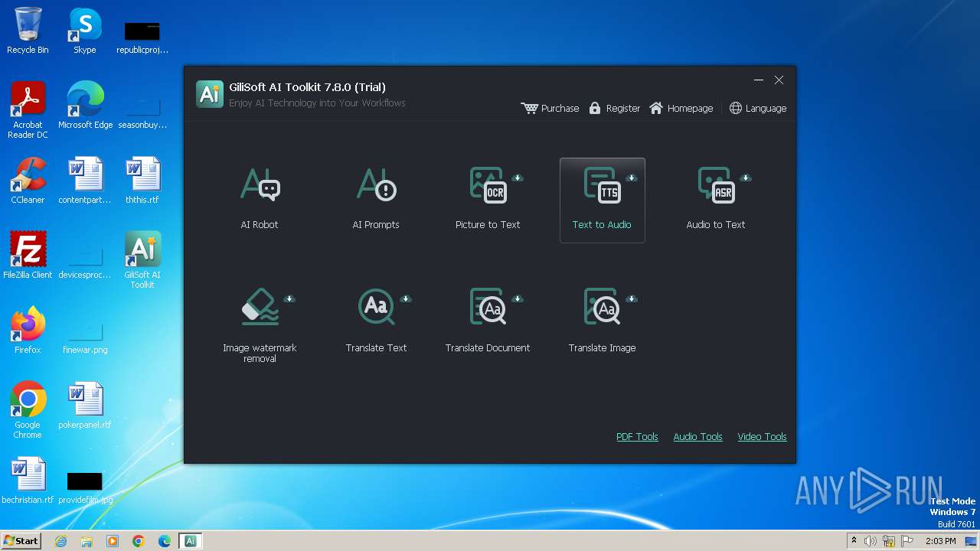This screenshot has height=551, width=980.
Task: Select Acrobat Reader DC desktop icon
Action: click(x=28, y=110)
